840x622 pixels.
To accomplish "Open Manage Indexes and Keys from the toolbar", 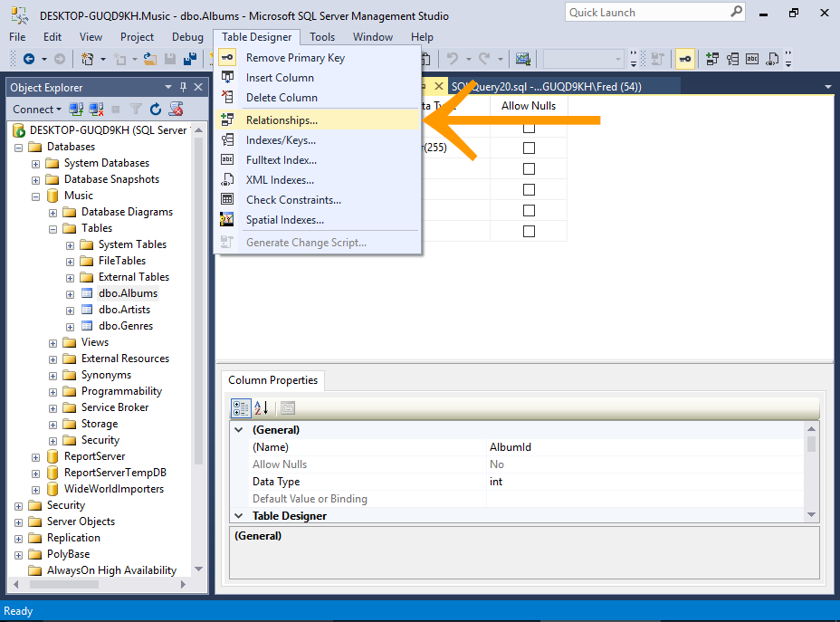I will tap(733, 58).
